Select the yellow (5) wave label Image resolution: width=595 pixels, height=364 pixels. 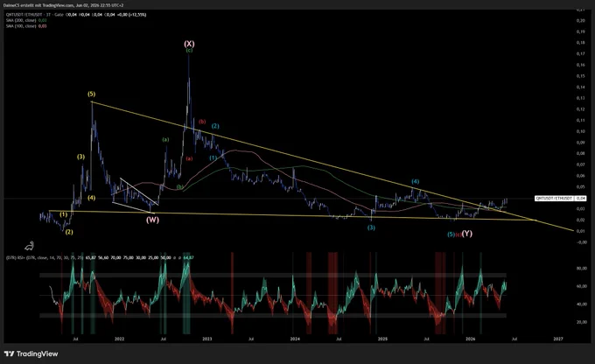tap(92, 94)
